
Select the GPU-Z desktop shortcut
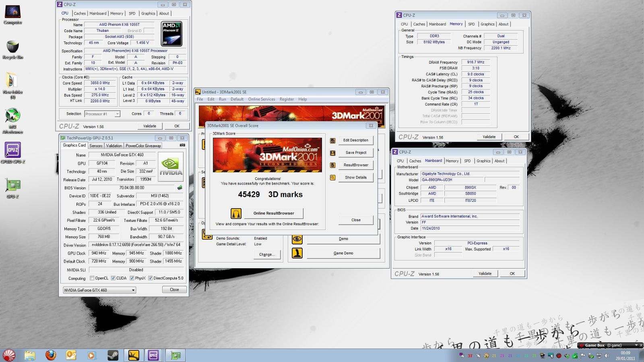point(12,188)
